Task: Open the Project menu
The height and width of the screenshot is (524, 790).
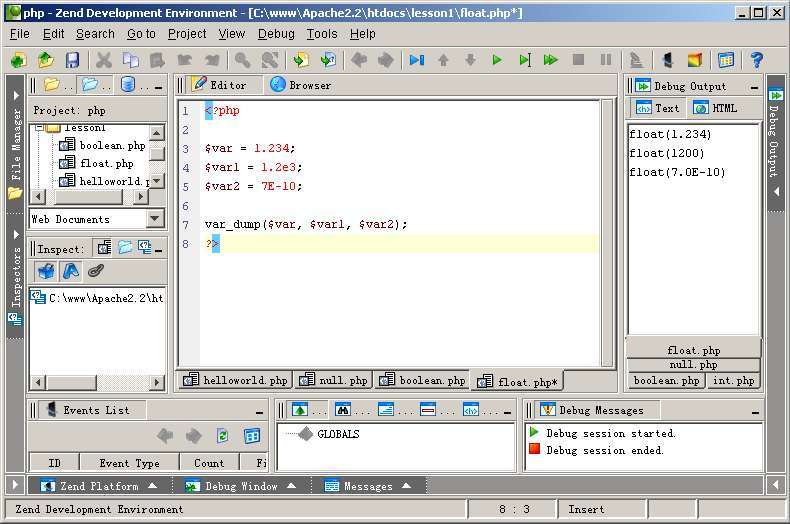Action: click(x=187, y=34)
